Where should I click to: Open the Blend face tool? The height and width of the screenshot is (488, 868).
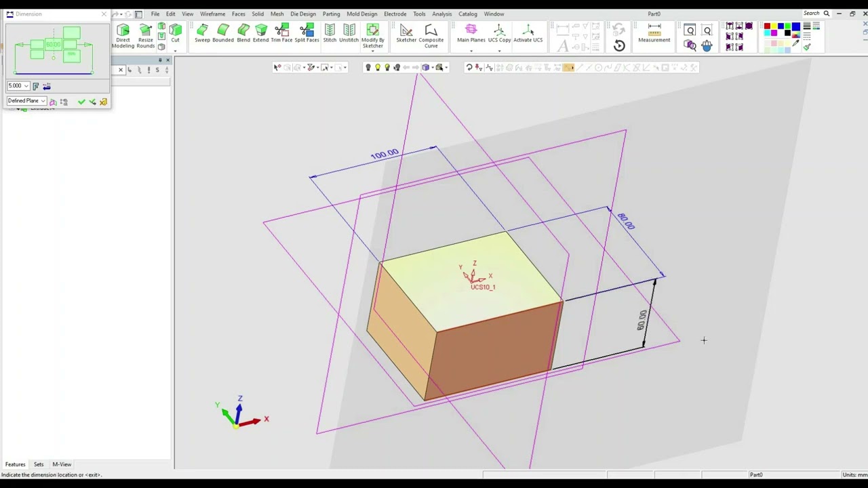pyautogui.click(x=243, y=33)
